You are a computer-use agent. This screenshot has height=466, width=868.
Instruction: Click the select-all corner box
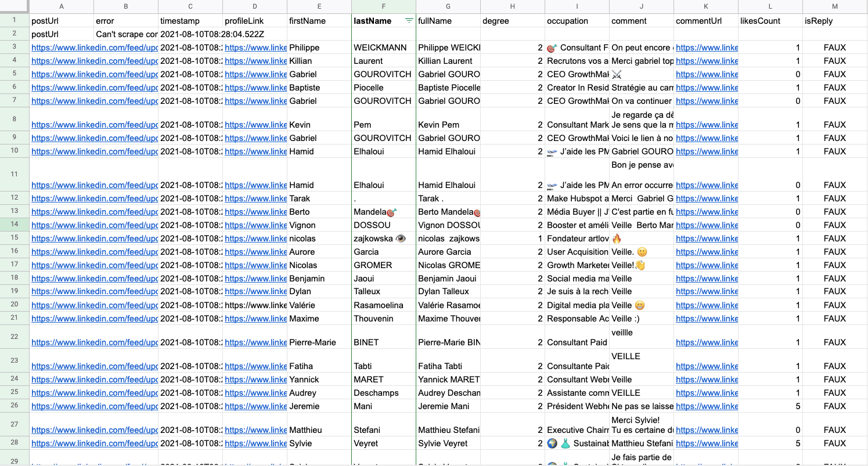pyautogui.click(x=15, y=6)
